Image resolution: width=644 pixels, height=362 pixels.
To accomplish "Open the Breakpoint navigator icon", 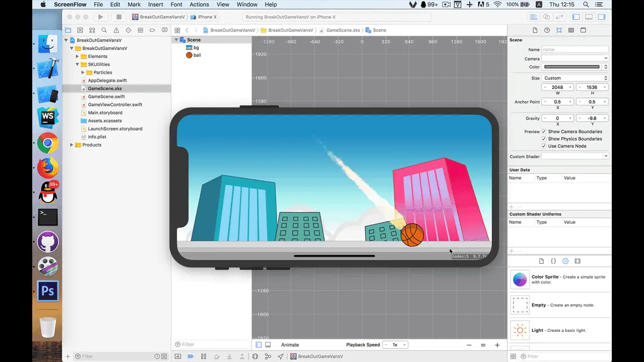I will click(x=152, y=30).
